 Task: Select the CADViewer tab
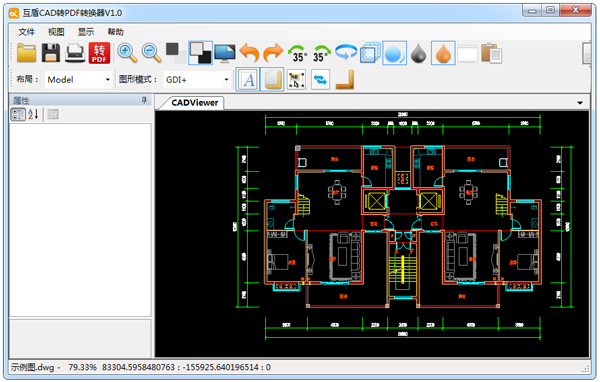194,103
